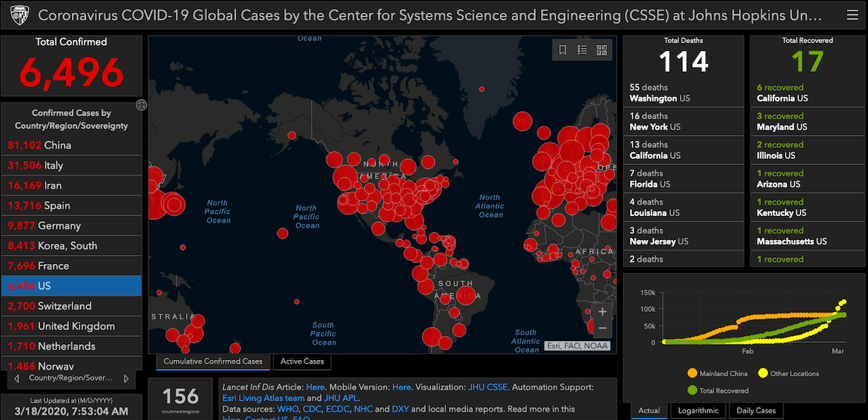
Task: Click the New York US deaths entry
Action: 684,121
